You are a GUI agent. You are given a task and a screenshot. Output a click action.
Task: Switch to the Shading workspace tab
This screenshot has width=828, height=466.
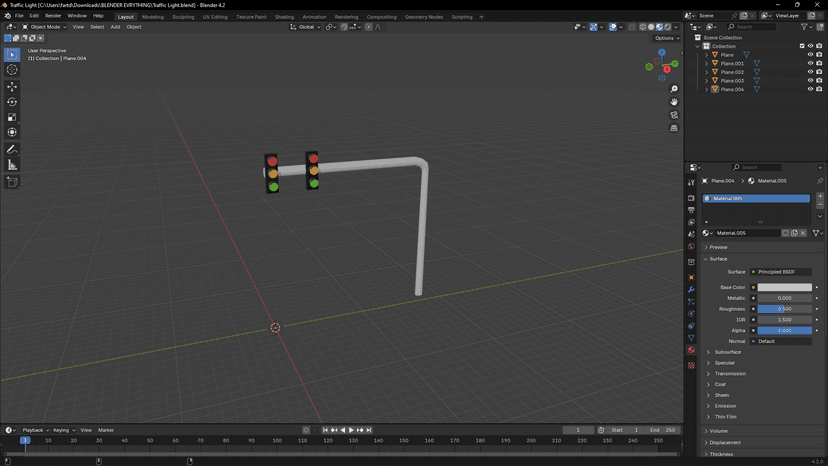click(x=284, y=17)
